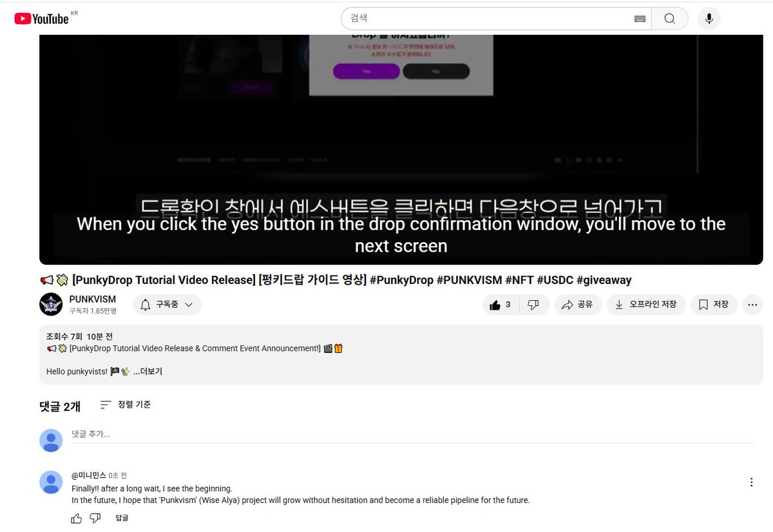Open PUNKVISM channel avatar
The image size is (773, 532).
51,304
